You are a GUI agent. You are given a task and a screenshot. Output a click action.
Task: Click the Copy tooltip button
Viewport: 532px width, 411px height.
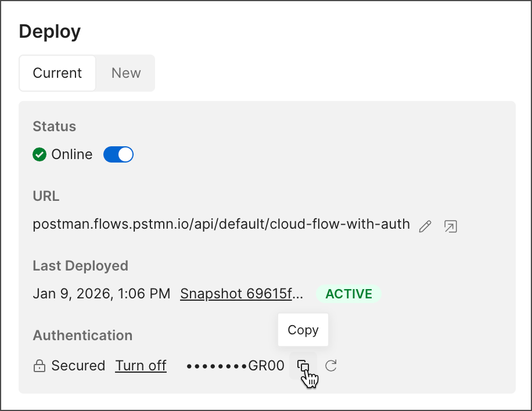pos(303,330)
